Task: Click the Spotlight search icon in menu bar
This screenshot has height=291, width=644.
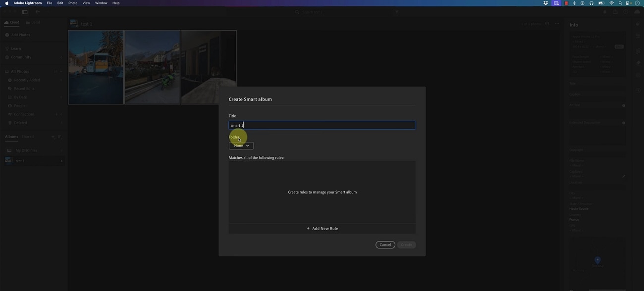Action: (620, 3)
